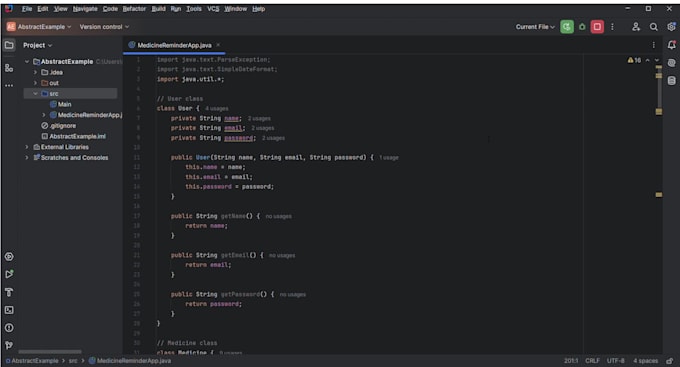Click project panel horizontal scrollbar
This screenshot has width=680, height=367.
(x=50, y=352)
